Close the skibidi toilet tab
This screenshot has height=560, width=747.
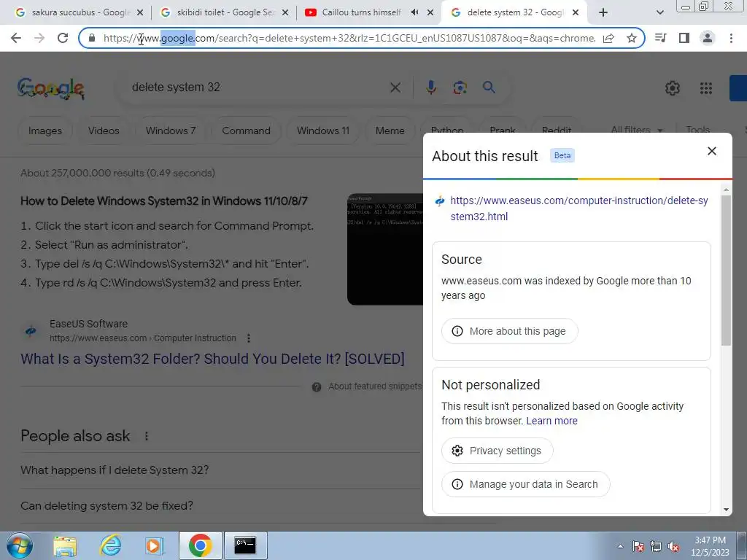pos(285,12)
